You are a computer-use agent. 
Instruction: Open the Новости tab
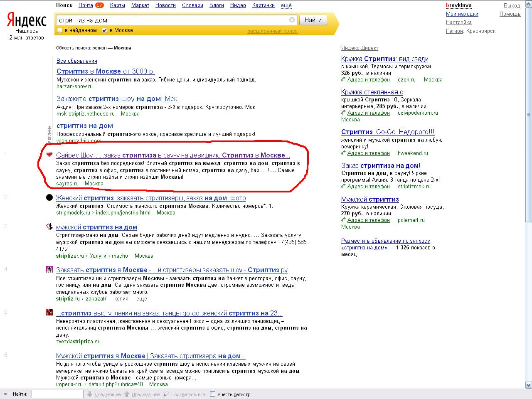coord(165,5)
